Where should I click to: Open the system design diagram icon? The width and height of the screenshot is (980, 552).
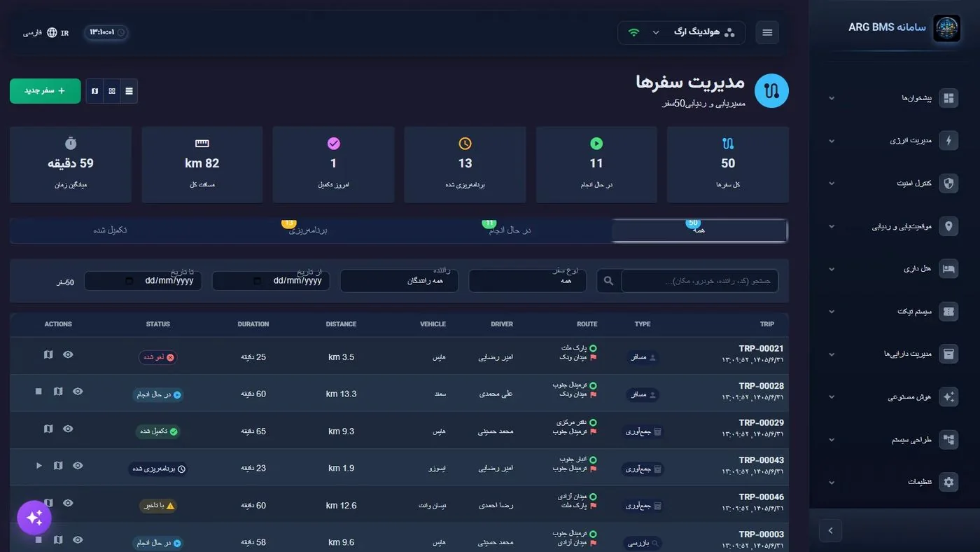pos(948,439)
